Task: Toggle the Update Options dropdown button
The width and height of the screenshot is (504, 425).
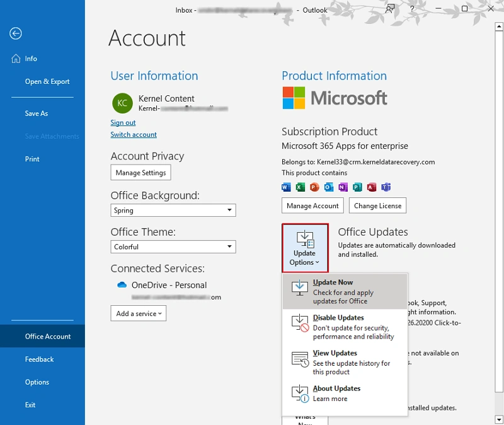Action: click(305, 248)
